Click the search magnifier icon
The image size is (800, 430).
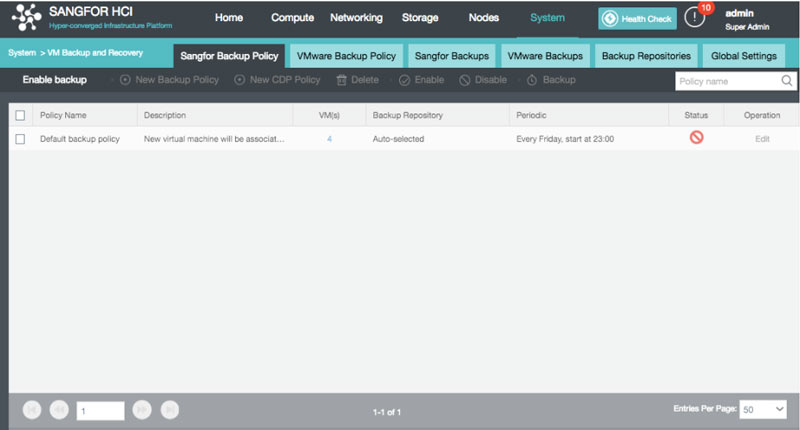[787, 81]
